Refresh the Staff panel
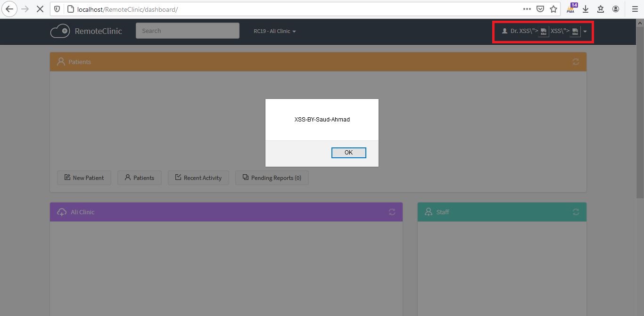The width and height of the screenshot is (644, 316). pyautogui.click(x=576, y=212)
